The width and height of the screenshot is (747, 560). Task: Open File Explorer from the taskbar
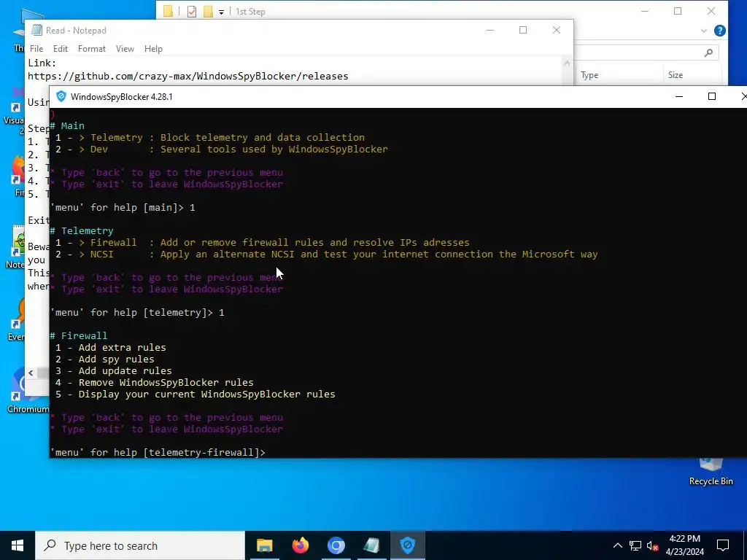[264, 545]
